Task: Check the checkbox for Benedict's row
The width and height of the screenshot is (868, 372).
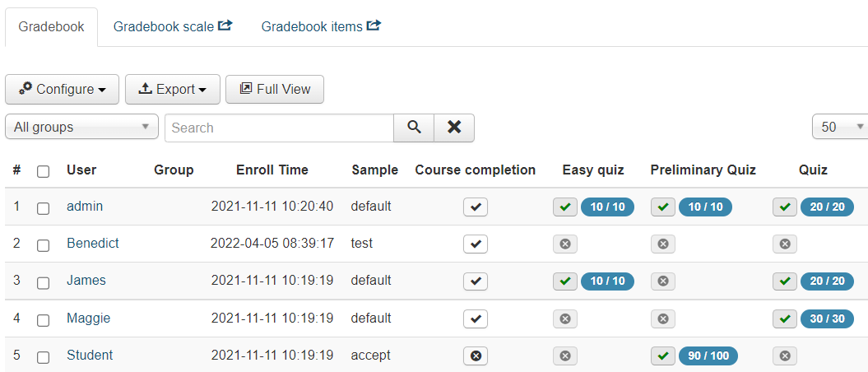Action: point(44,244)
